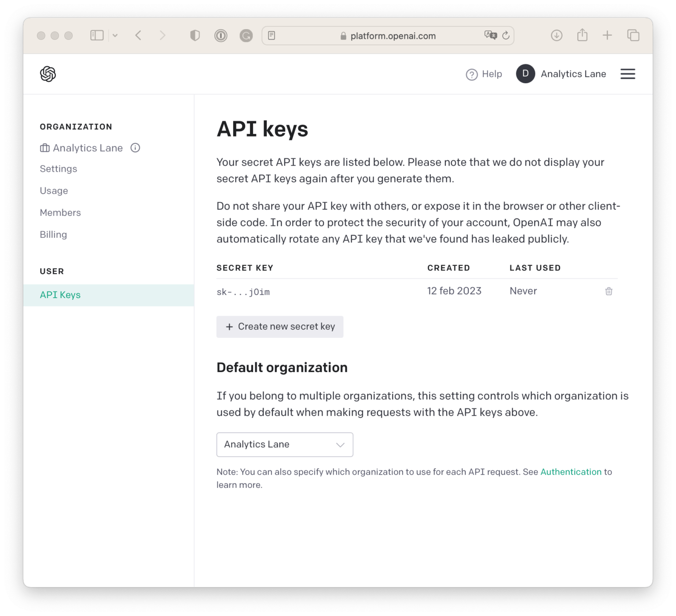Reload the page with the refresh icon
This screenshot has height=616, width=676.
point(506,35)
